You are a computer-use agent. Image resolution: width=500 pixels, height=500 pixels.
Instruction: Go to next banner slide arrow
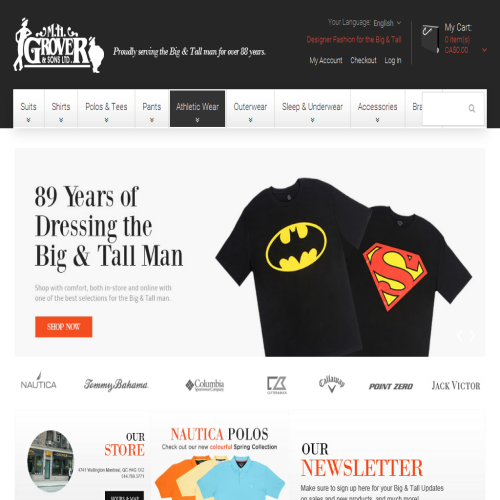[472, 335]
